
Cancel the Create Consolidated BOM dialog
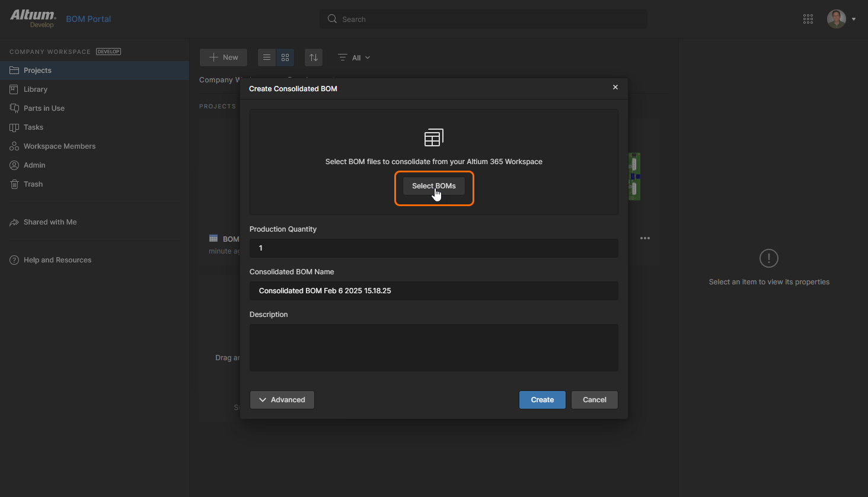(x=595, y=400)
